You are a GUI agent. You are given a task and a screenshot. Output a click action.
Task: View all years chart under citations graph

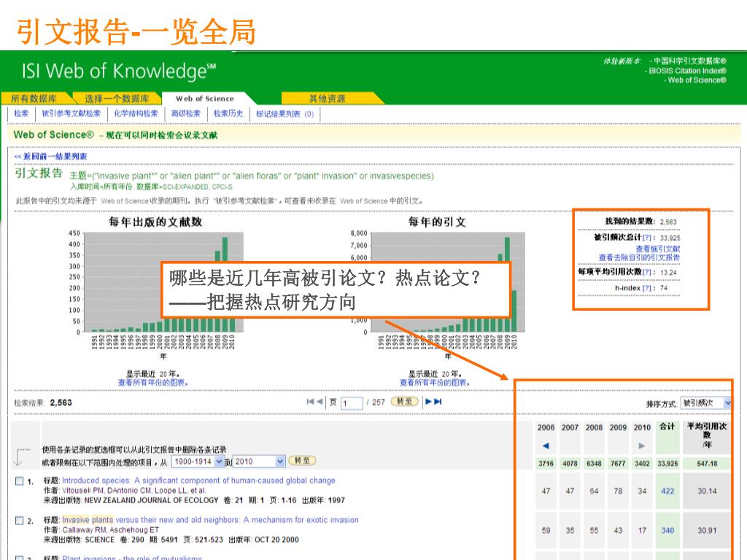(x=435, y=382)
